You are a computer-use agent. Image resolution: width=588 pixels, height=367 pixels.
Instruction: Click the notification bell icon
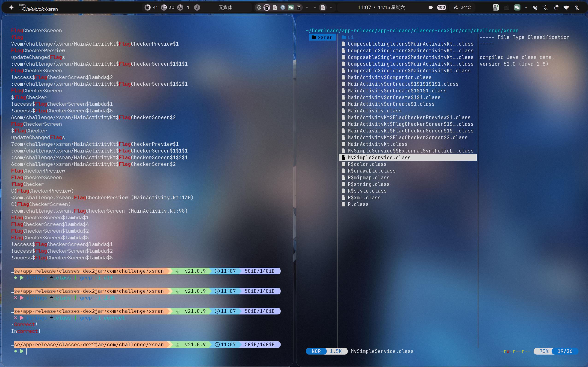point(556,8)
